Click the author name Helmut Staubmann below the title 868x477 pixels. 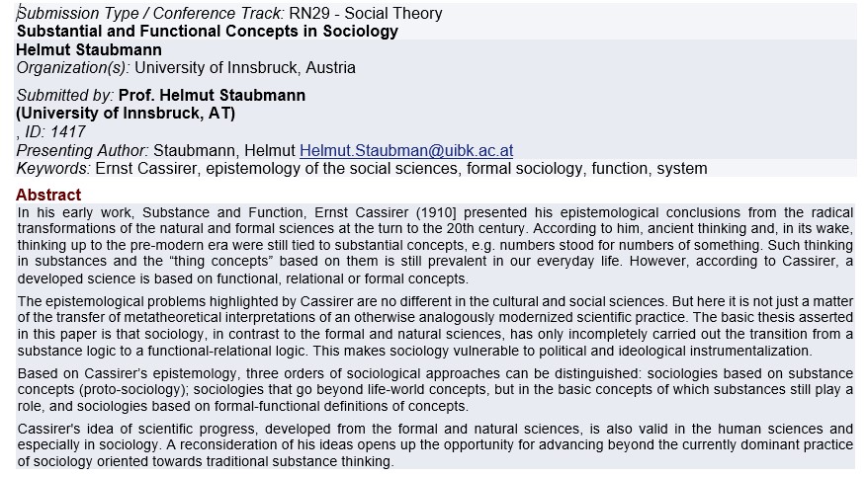[x=89, y=49]
